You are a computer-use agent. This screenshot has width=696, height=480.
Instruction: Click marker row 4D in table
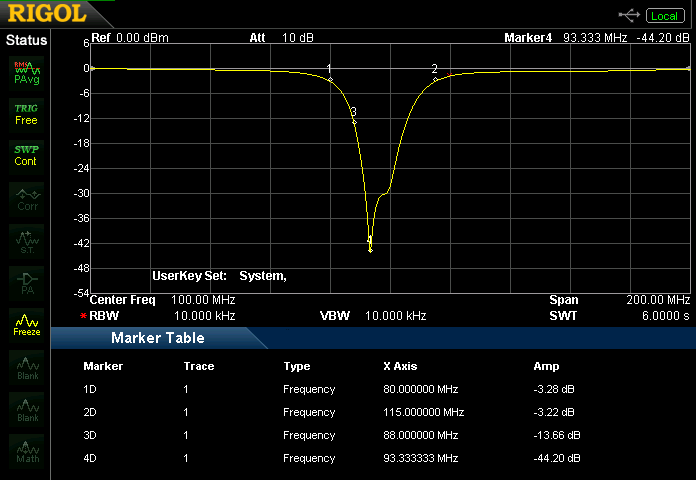pyautogui.click(x=332, y=458)
